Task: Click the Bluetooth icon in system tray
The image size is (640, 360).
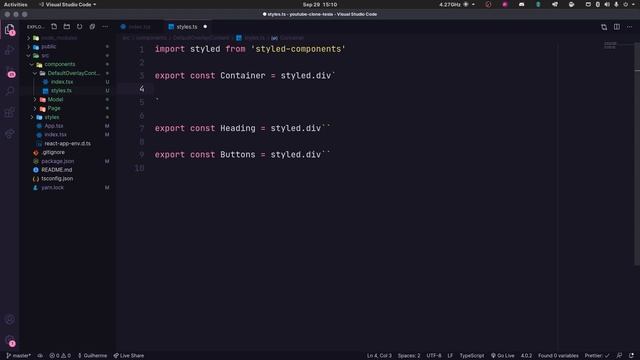Action: 598,4
